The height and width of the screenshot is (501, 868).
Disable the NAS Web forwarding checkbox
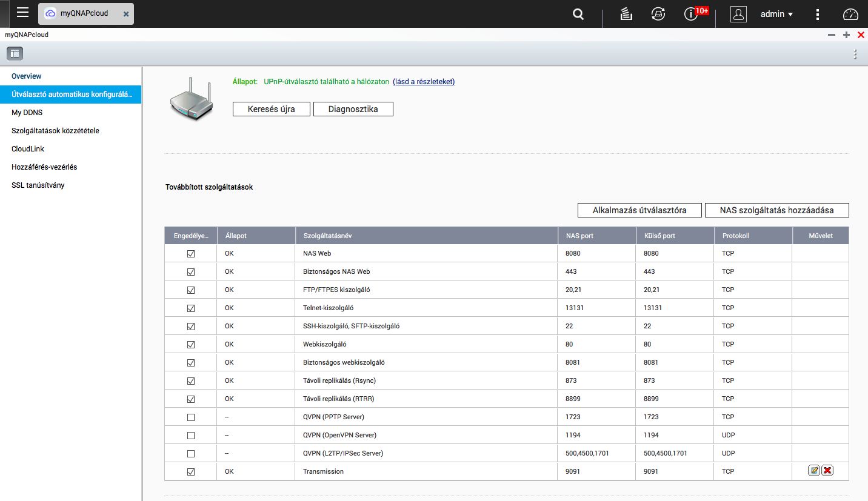tap(191, 254)
